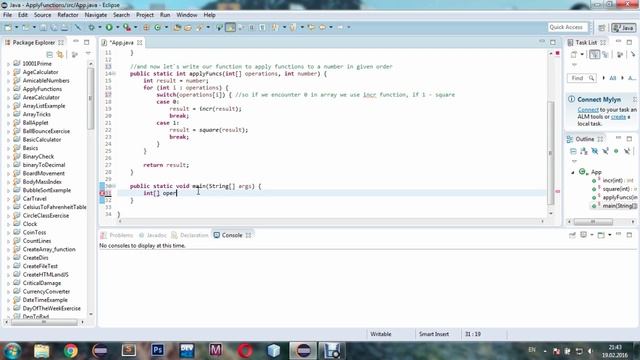Screen dimensions: 640x360
Task: Click the Run Last Tool icon with red toolbox
Action: pos(127,27)
